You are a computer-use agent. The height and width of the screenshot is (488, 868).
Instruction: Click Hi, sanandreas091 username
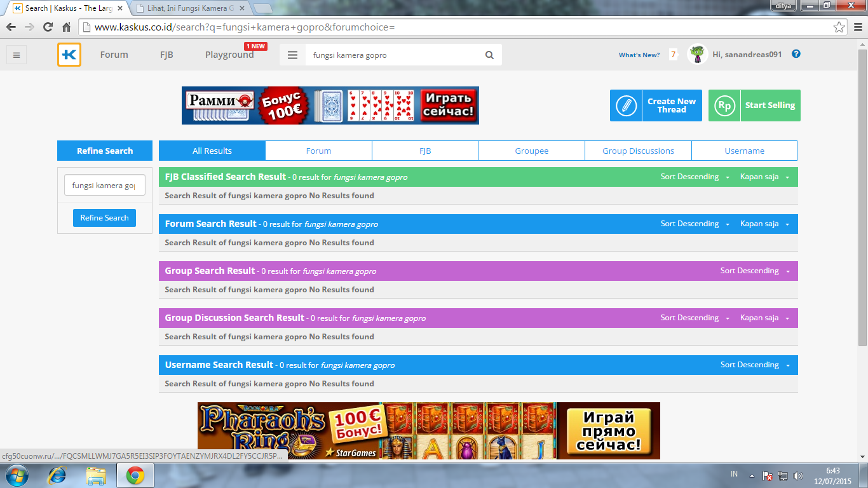[x=747, y=55]
